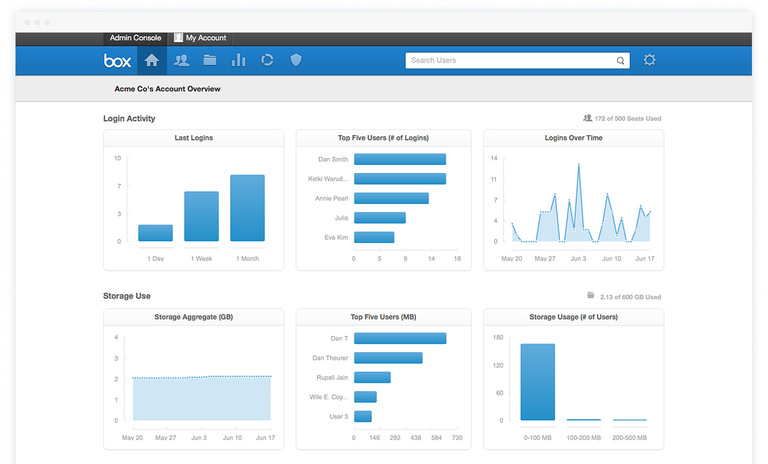768x464 pixels.
Task: Click Dan Smith's bar in Top Five Users
Action: [400, 159]
